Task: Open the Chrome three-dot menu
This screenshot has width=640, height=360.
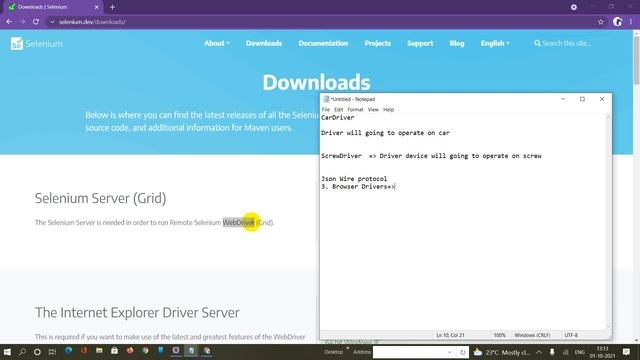Action: tap(631, 22)
